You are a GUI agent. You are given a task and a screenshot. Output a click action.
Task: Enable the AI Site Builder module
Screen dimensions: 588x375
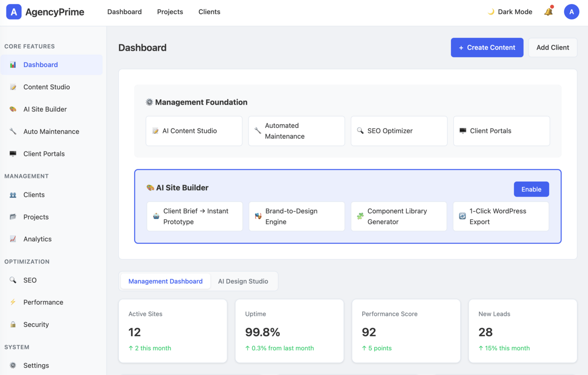click(531, 189)
